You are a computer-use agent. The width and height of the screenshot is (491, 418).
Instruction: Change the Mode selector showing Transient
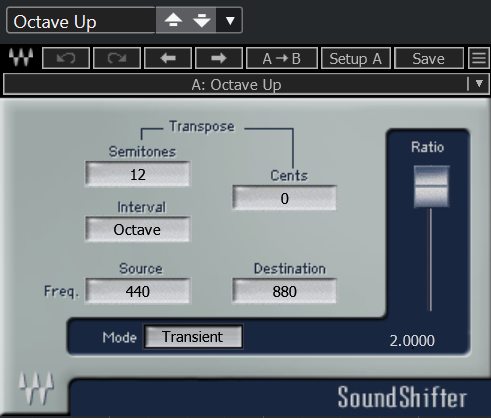pos(193,336)
